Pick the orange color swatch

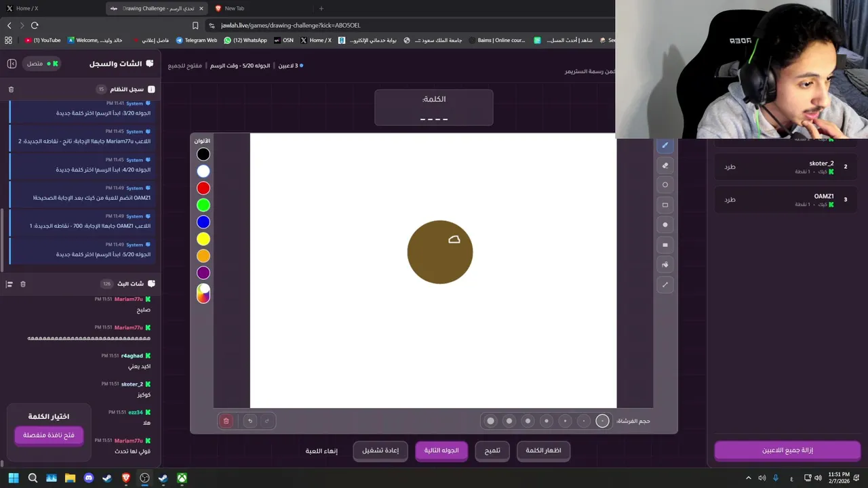pyautogui.click(x=203, y=256)
